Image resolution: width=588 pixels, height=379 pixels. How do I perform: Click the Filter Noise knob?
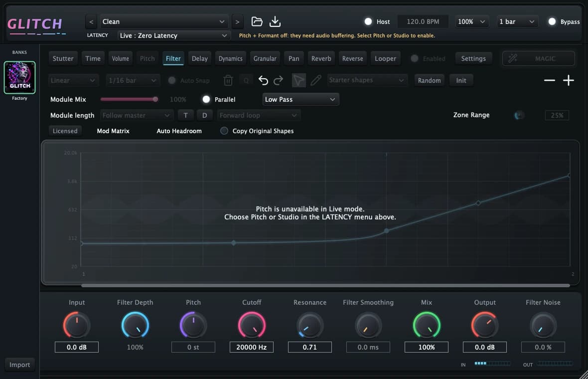(x=543, y=325)
